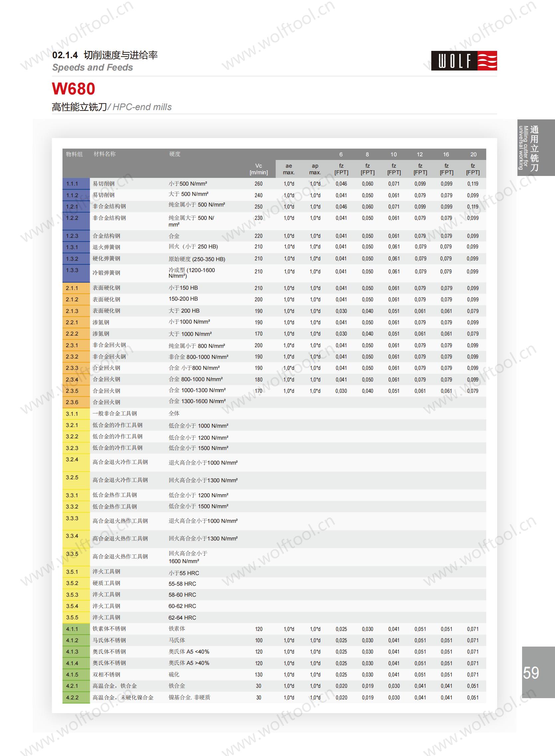
Task: Click the '材料名称' column header
Action: [104, 154]
